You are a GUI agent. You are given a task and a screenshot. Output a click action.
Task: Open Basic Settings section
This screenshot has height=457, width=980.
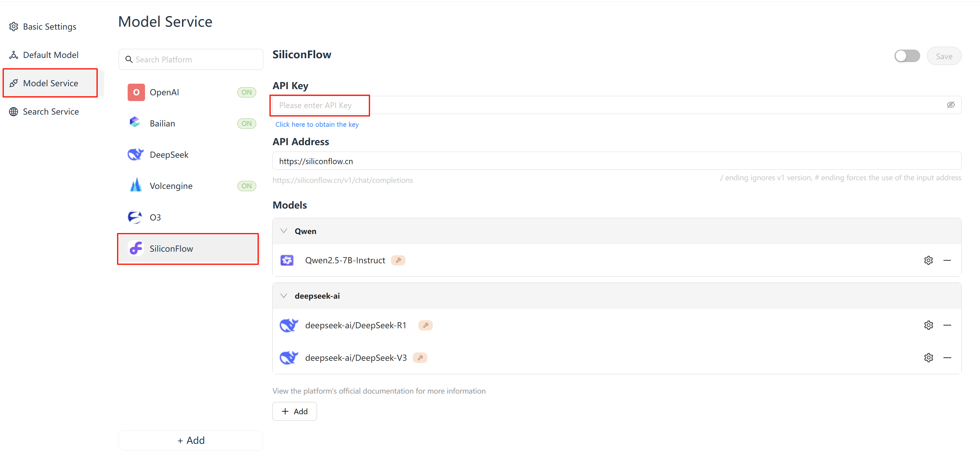50,27
